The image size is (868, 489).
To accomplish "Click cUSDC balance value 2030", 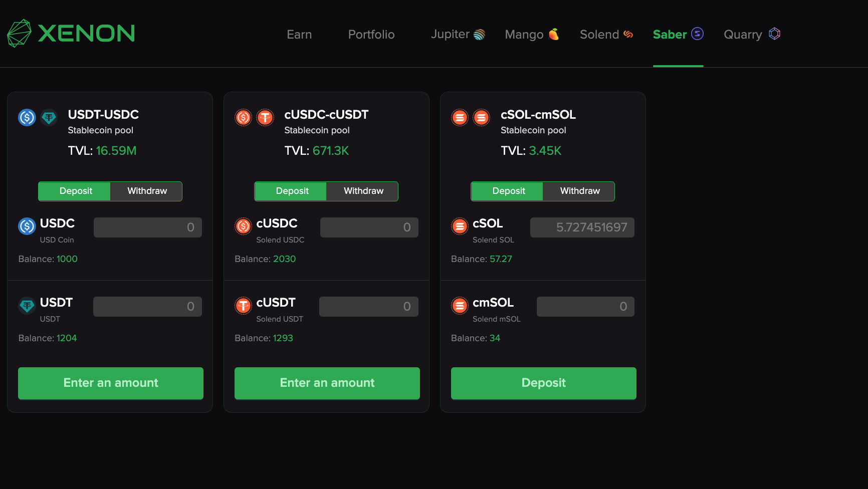I will [x=284, y=259].
